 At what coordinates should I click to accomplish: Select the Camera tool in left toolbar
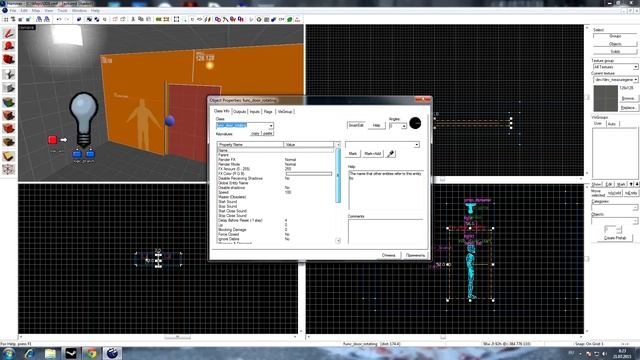(x=9, y=60)
